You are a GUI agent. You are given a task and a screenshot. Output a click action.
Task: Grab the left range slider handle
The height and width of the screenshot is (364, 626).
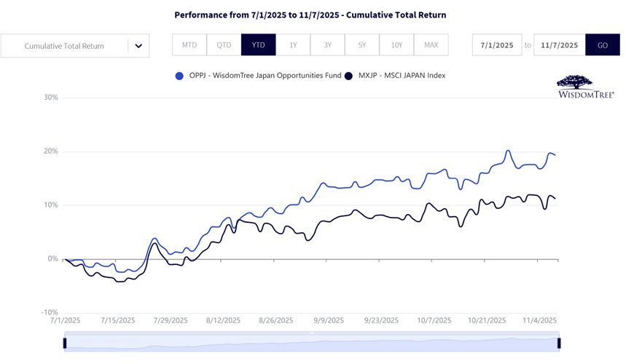coord(65,343)
